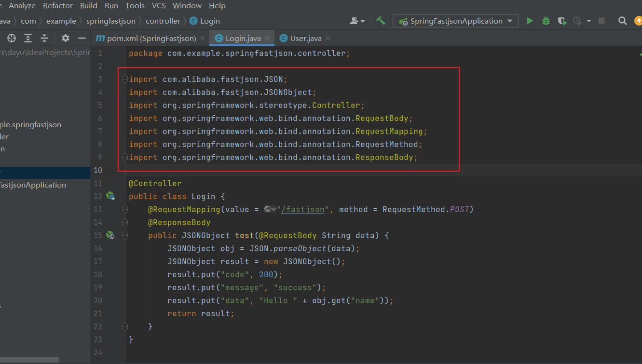This screenshot has width=642, height=364.
Task: Close the User.java tab
Action: tap(328, 38)
